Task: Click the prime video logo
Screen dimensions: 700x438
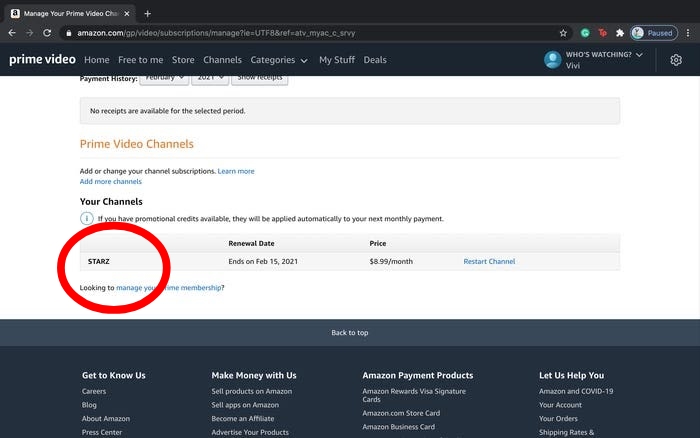Action: point(42,59)
